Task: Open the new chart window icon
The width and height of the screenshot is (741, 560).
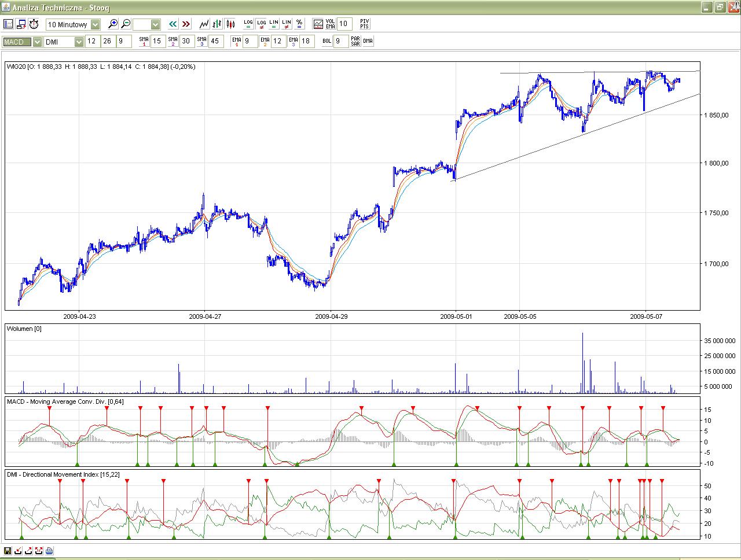Action: pyautogui.click(x=21, y=24)
